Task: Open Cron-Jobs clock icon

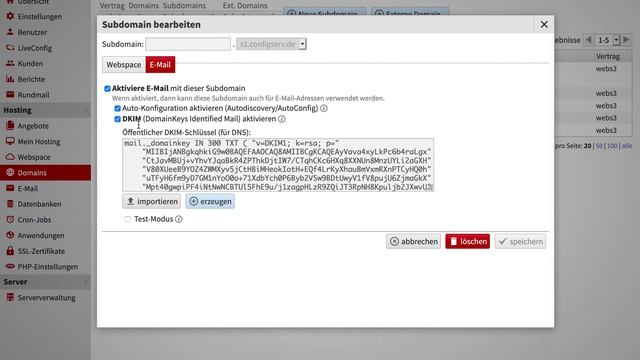Action: (10, 220)
